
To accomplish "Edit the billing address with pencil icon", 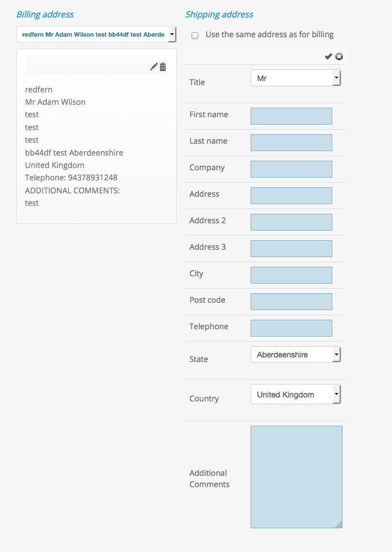I will [154, 67].
